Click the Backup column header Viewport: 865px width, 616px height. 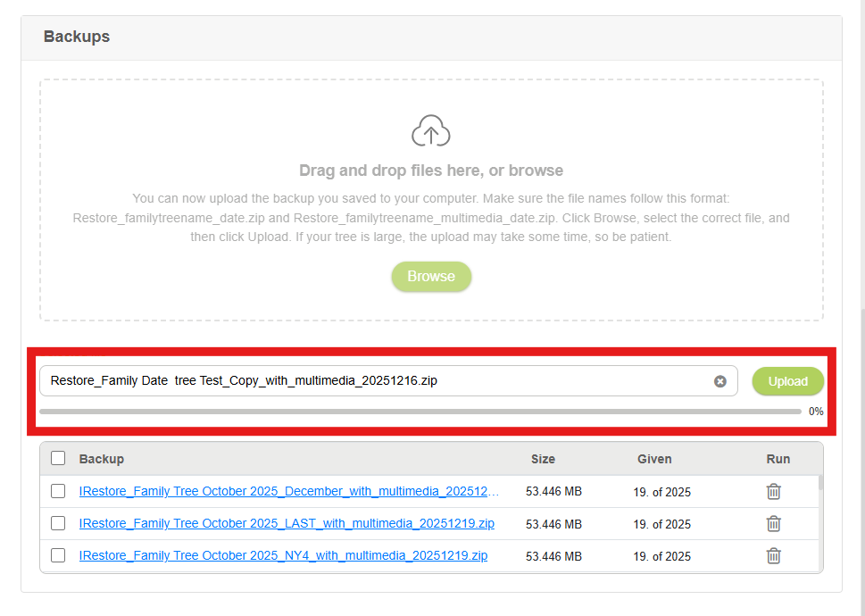pos(102,459)
